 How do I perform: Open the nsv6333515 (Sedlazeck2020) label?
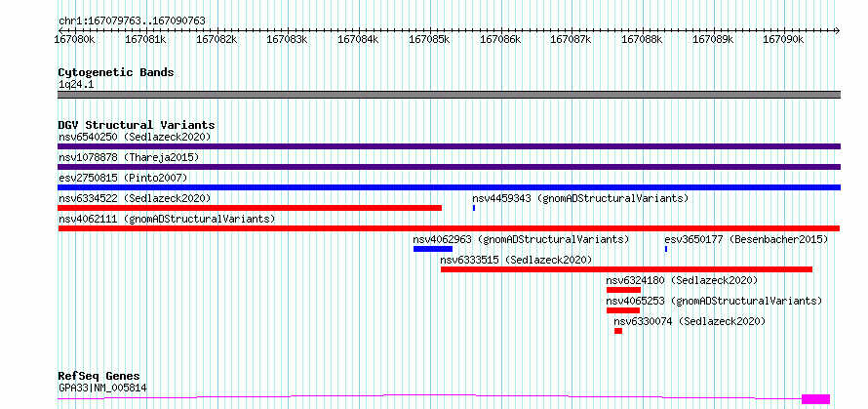[517, 260]
